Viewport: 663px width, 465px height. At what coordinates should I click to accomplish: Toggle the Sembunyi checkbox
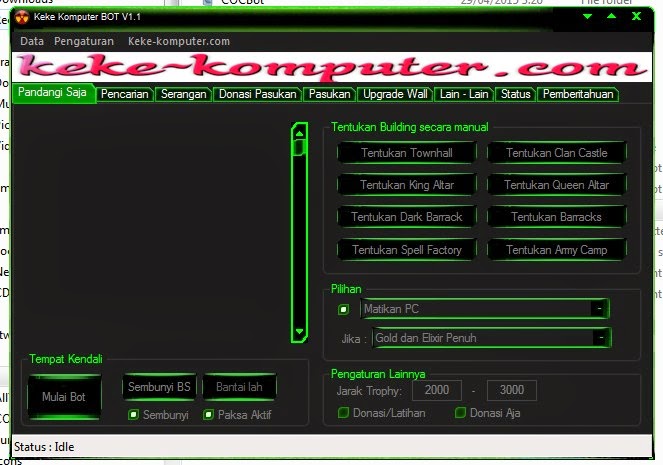pyautogui.click(x=133, y=415)
